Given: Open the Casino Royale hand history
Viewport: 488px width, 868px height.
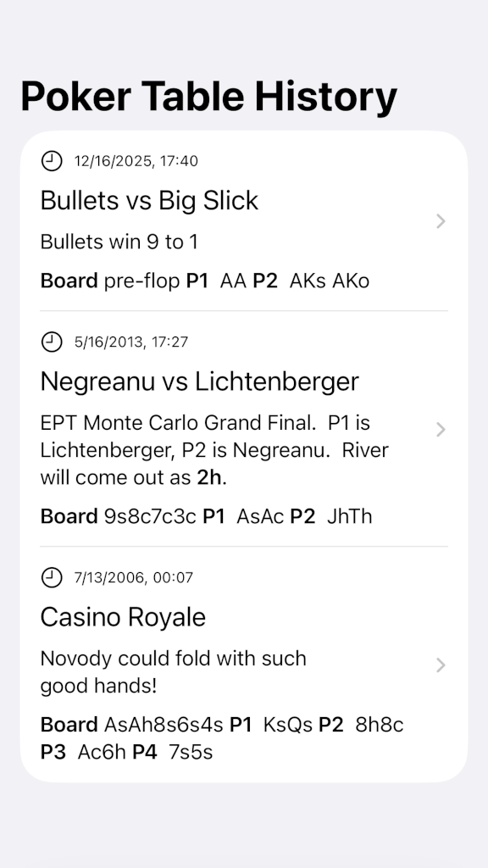Looking at the screenshot, I should 123,617.
